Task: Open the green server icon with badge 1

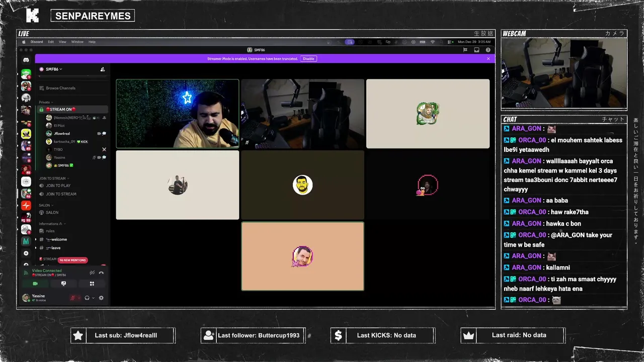Action: click(x=26, y=74)
